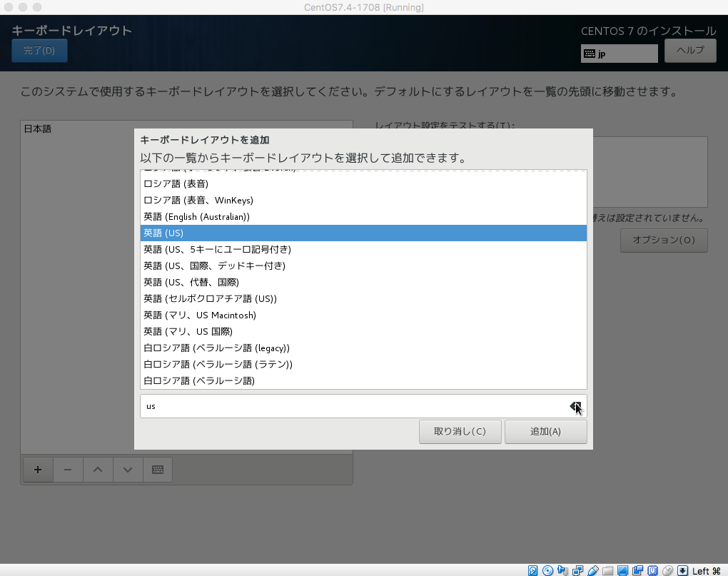Click the jp keyboard indicator at top right
The height and width of the screenshot is (576, 728).
[618, 53]
